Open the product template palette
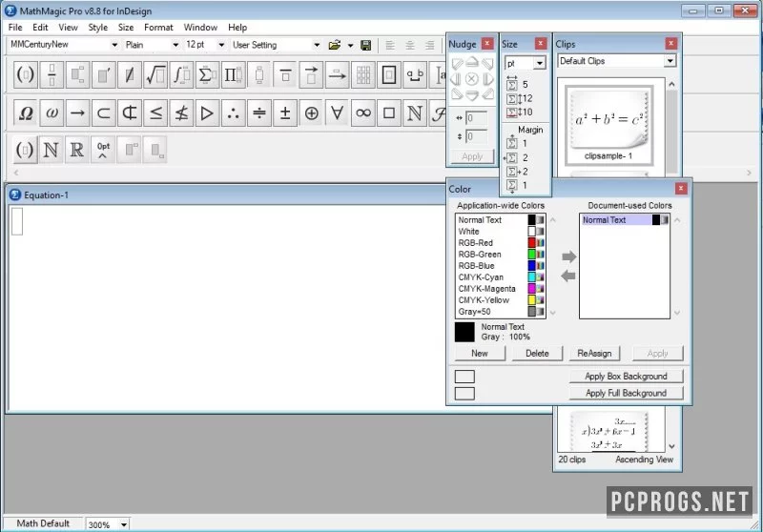 (233, 75)
